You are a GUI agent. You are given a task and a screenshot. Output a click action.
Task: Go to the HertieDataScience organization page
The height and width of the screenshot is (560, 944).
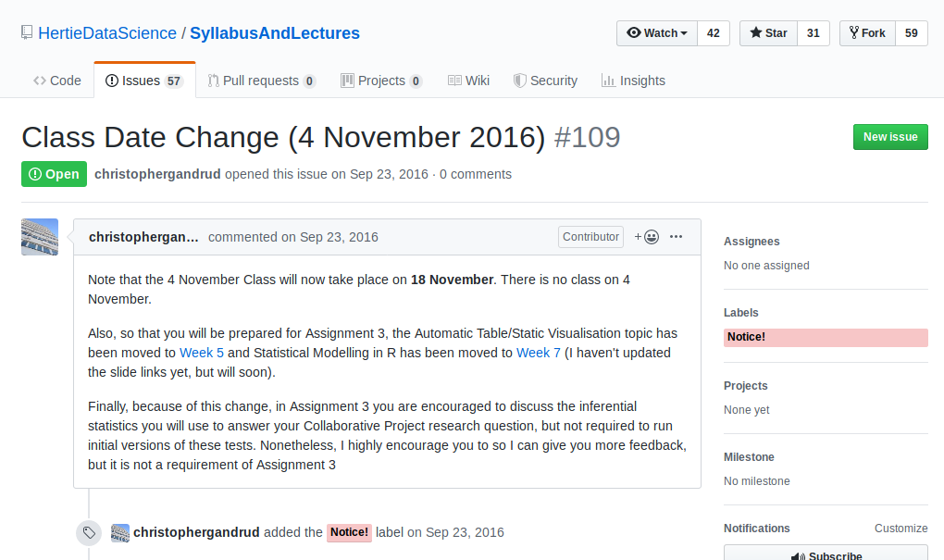(x=107, y=33)
